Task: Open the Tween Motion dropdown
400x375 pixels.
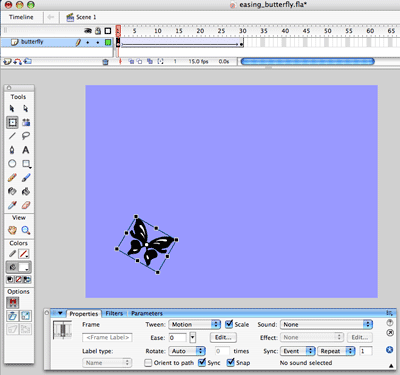Action: (x=195, y=324)
